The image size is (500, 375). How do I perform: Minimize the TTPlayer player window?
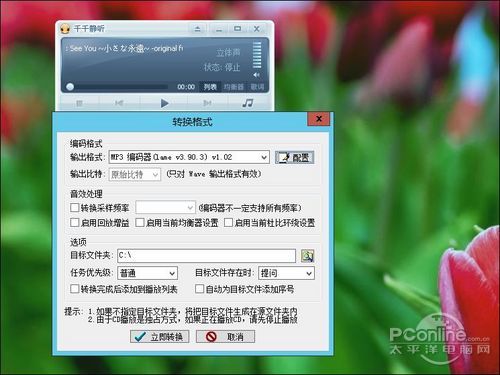[x=219, y=29]
